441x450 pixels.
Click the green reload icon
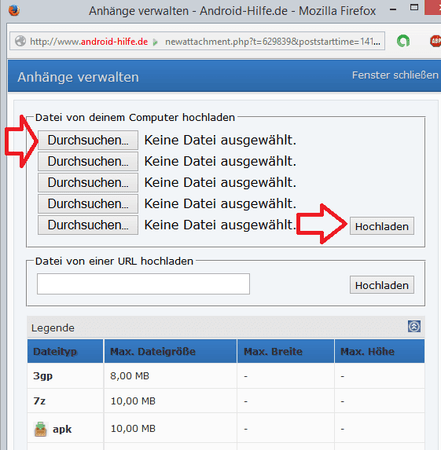coord(403,41)
